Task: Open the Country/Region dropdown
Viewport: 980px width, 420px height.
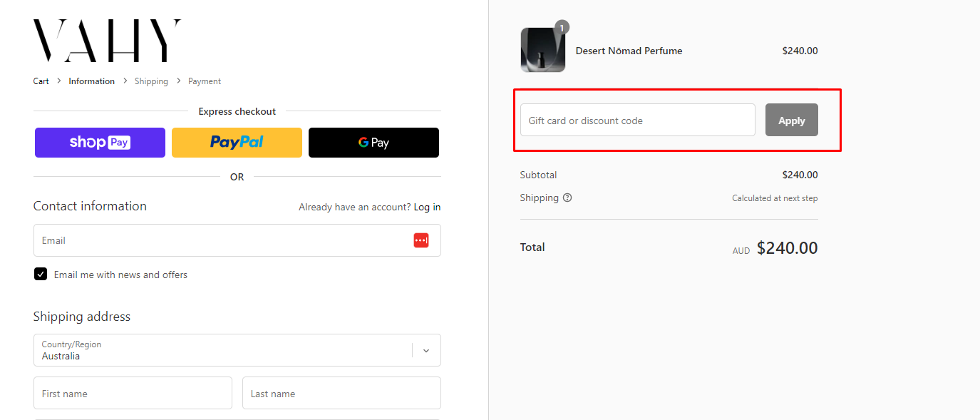Action: (237, 350)
